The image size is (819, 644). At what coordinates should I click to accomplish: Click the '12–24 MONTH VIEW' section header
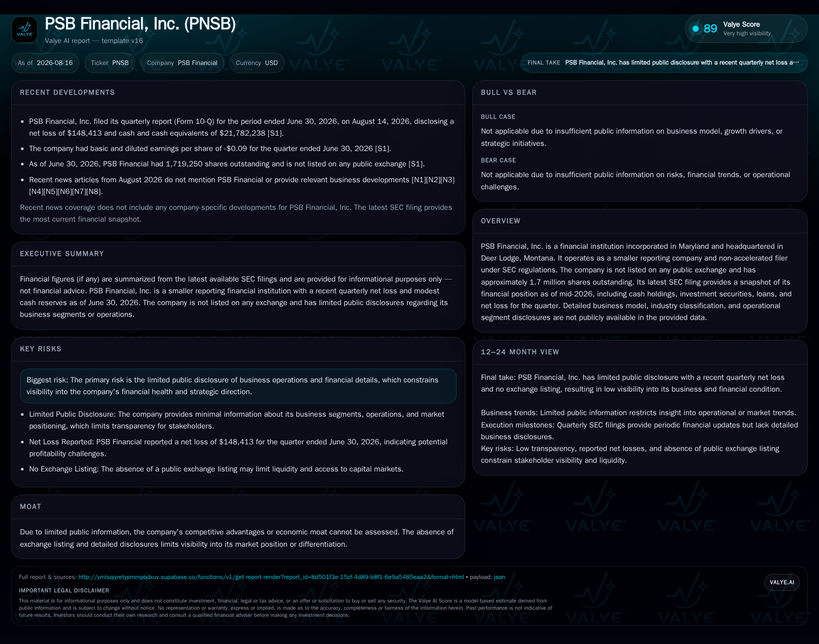tap(520, 352)
